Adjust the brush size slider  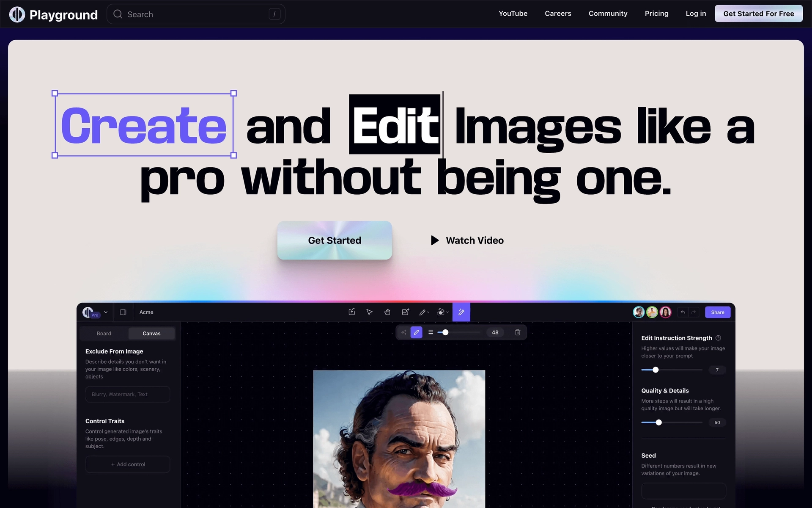click(445, 332)
